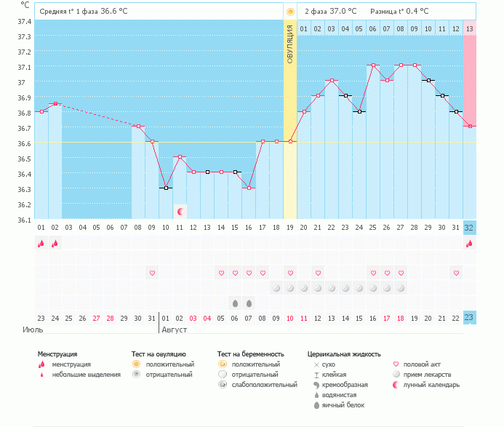The height and width of the screenshot is (427, 504).
Task: Select the highlighted date 23 at the row end
Action: point(470,317)
